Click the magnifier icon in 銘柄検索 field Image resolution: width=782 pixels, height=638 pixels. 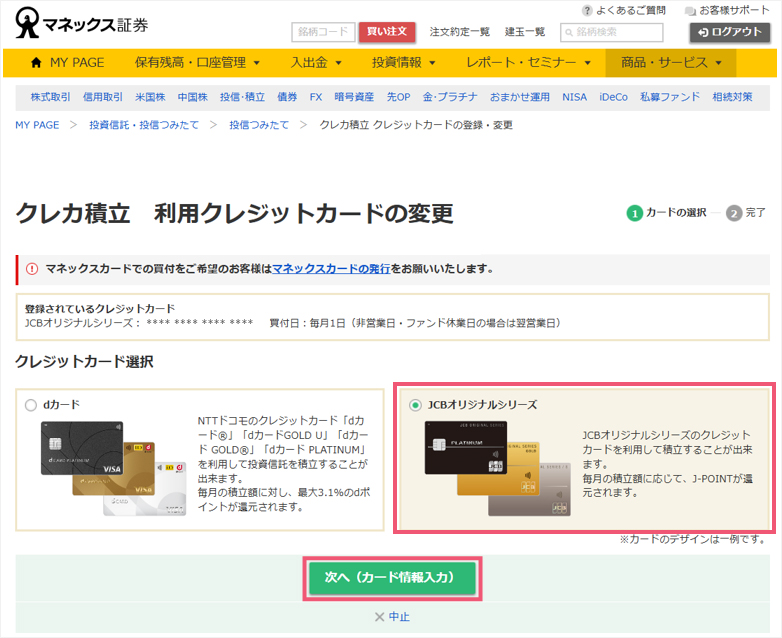tap(569, 32)
